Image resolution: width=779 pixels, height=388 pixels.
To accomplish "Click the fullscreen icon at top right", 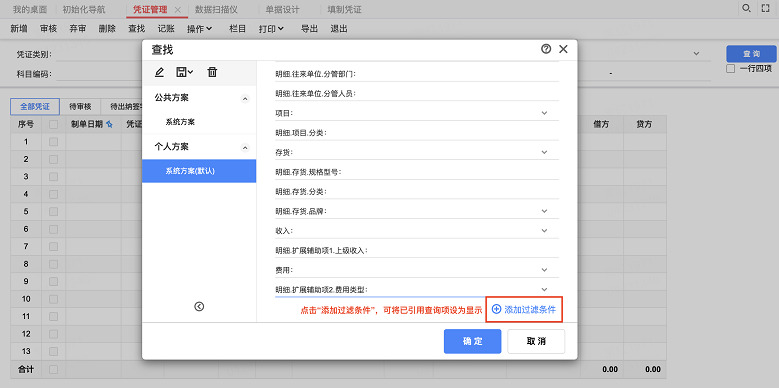I will point(766,8).
